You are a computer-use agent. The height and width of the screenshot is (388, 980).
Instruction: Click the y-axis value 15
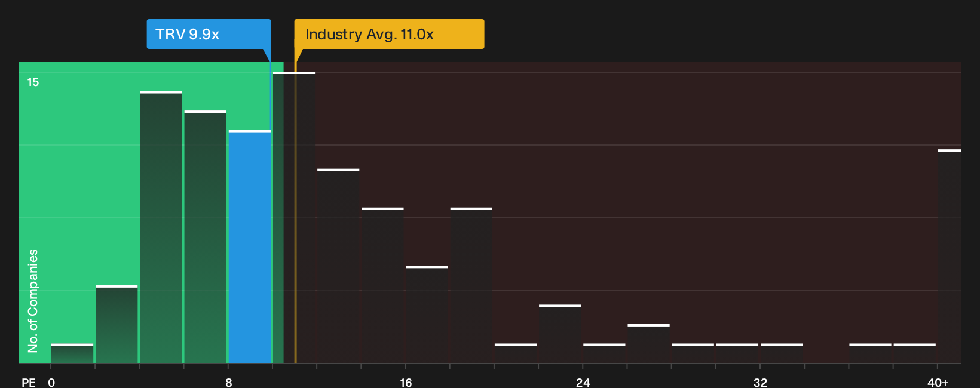(x=33, y=82)
